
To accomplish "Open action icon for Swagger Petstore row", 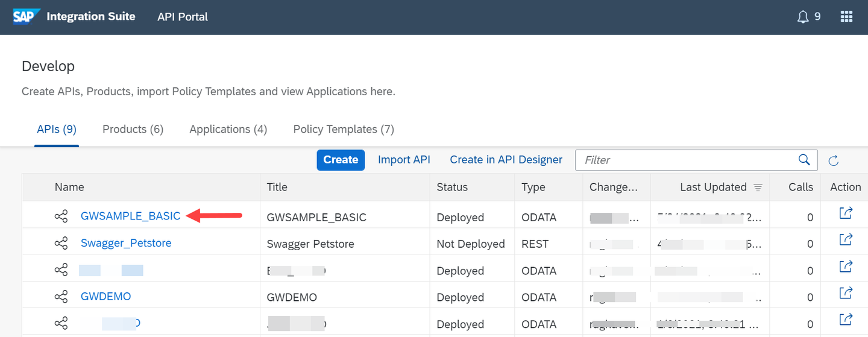I will (846, 239).
